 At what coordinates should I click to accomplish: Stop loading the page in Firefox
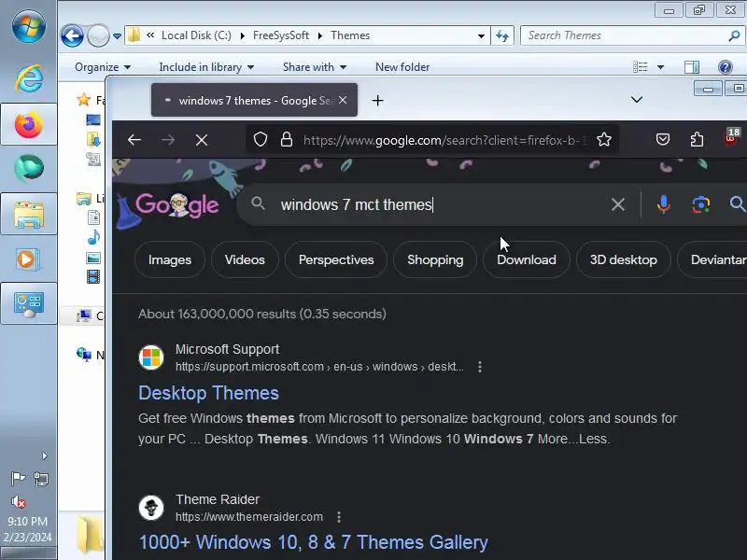click(x=202, y=140)
